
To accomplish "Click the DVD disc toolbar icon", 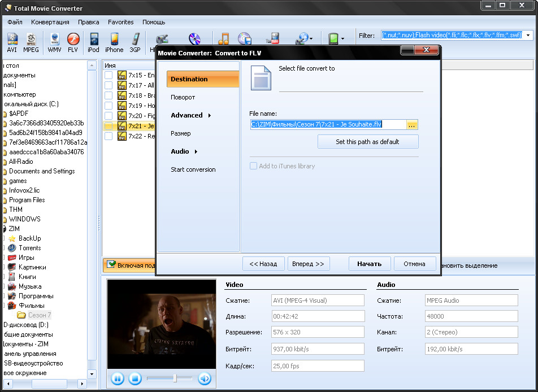I will click(x=194, y=39).
